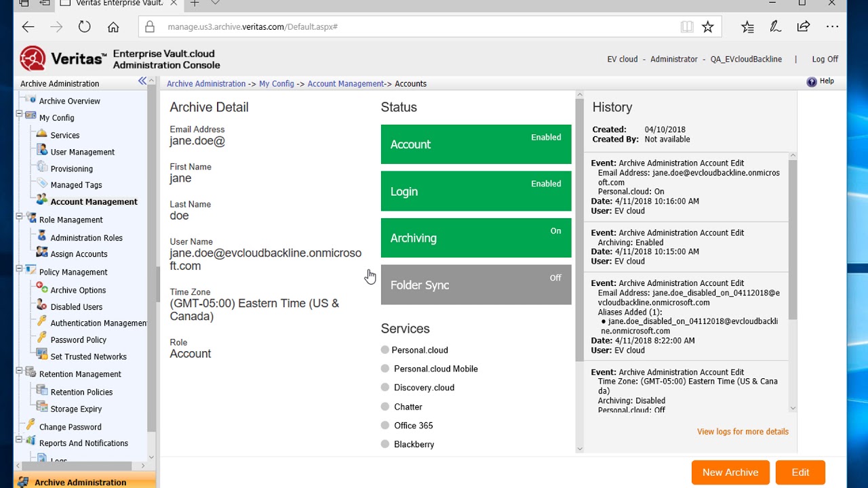Viewport: 868px width, 488px height.
Task: Open Help via the question mark icon
Action: pos(812,81)
